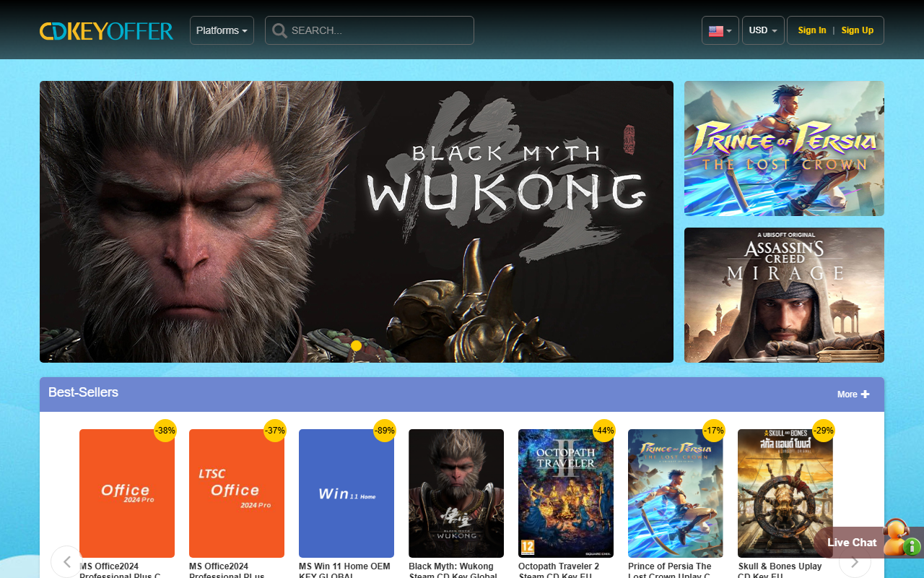This screenshot has height=578, width=924.
Task: Click the previous arrow in Best-Sellers carousel
Action: click(66, 561)
